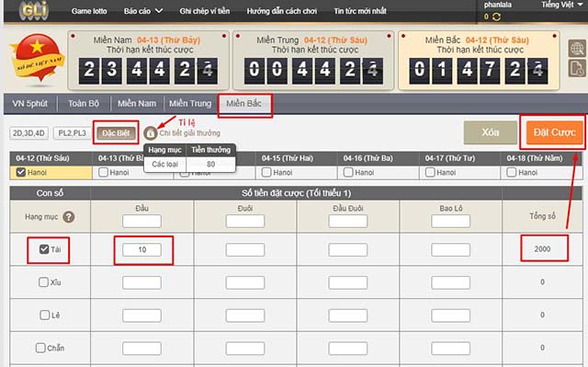Check Hanoi for 04-17 (Thứ Tư)
This screenshot has width=588, height=367.
coord(430,172)
